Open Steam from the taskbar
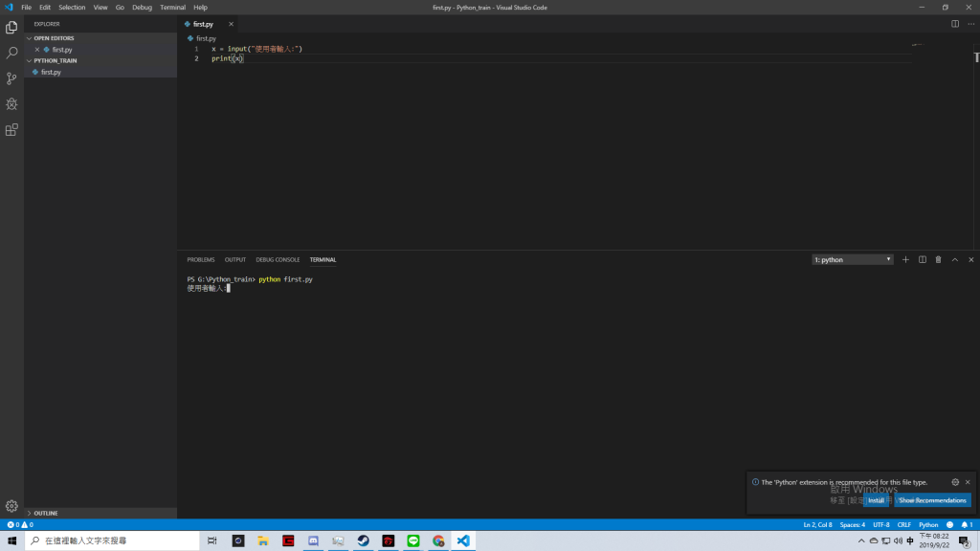The width and height of the screenshot is (980, 551). [x=363, y=540]
